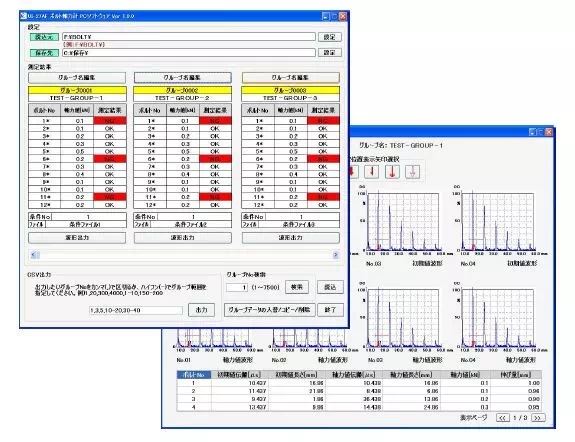
Task: Click the right arrow of the groups scrollbar
Action: pos(336,255)
